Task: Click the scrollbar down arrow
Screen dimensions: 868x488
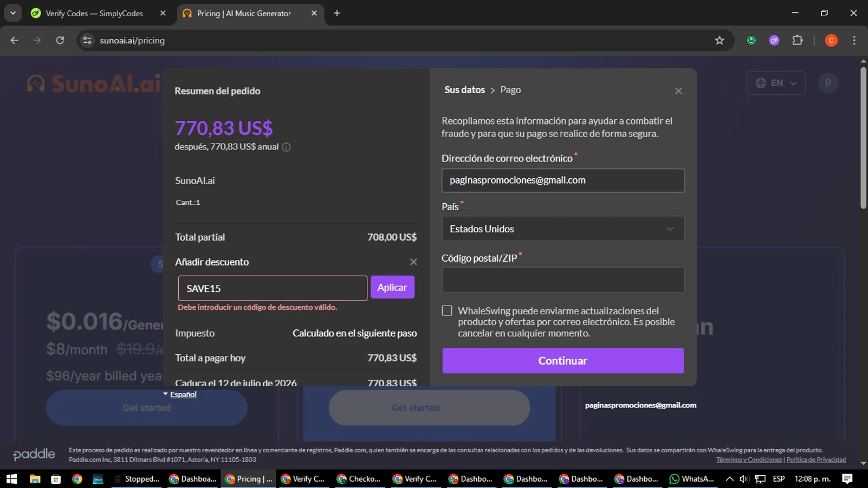Action: pos(863,464)
